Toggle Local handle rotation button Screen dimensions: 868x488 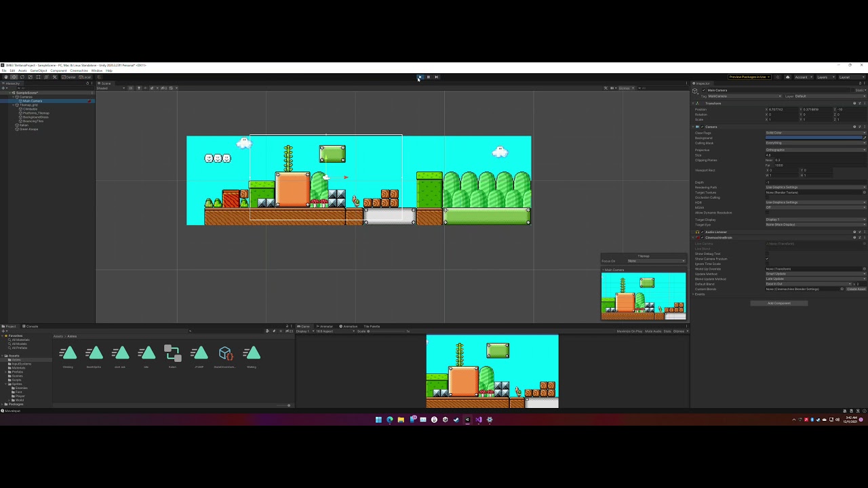tap(85, 77)
